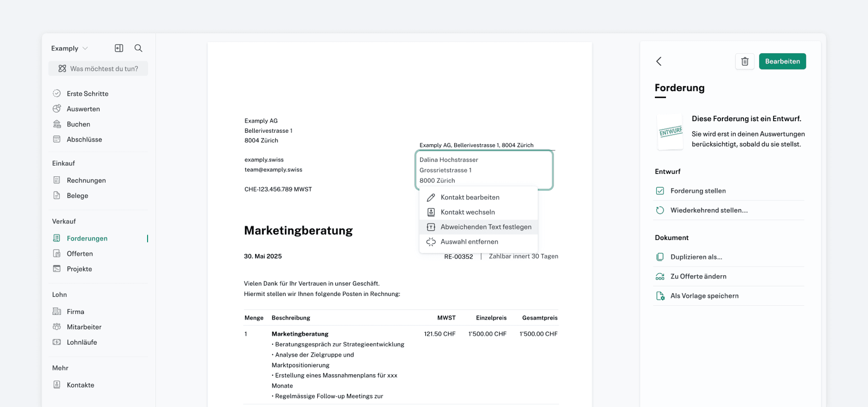This screenshot has width=868, height=407.
Task: Click the trash delete icon
Action: (745, 61)
